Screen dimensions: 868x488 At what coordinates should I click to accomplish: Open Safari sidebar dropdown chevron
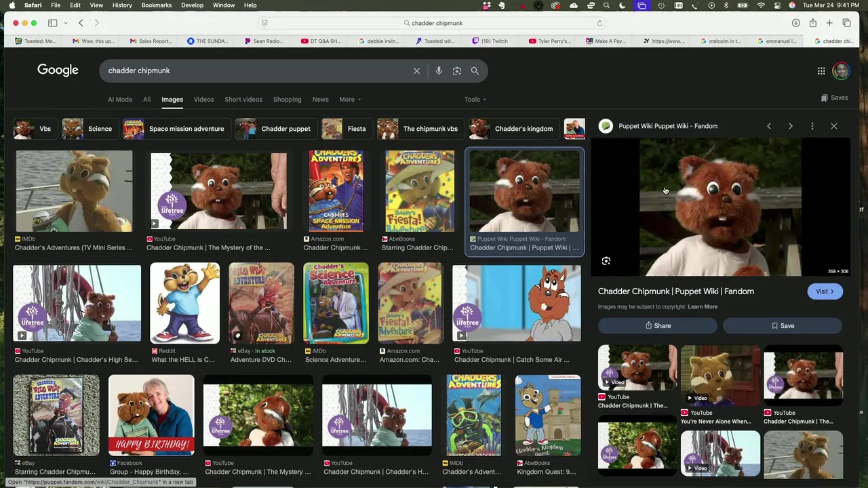coord(65,23)
